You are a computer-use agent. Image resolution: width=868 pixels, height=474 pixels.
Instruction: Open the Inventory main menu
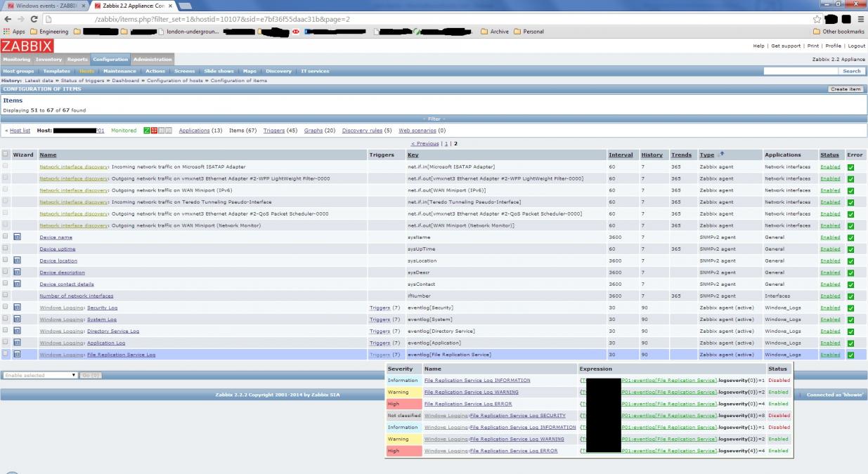(x=49, y=60)
